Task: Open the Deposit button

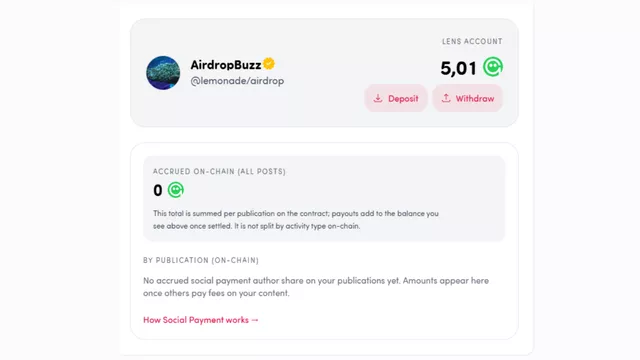Action: (x=396, y=98)
